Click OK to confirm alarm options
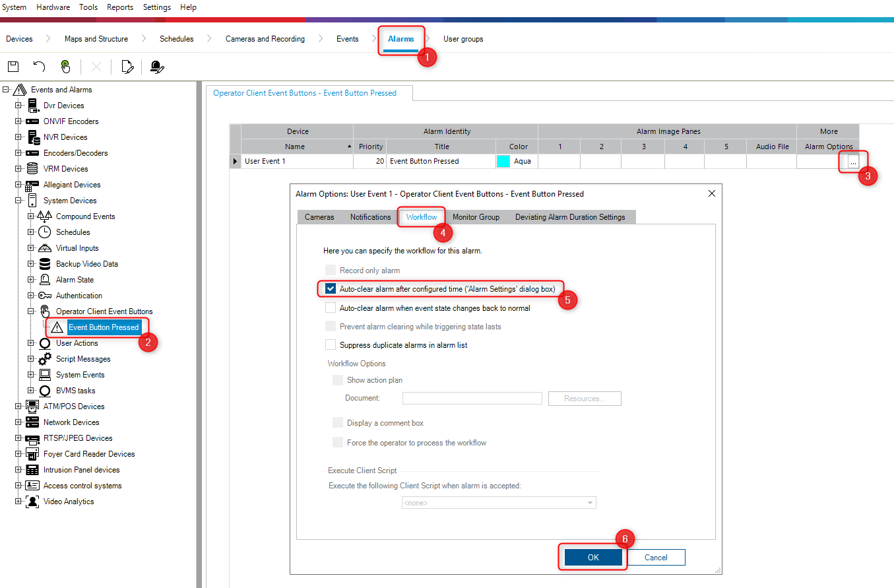 point(592,558)
